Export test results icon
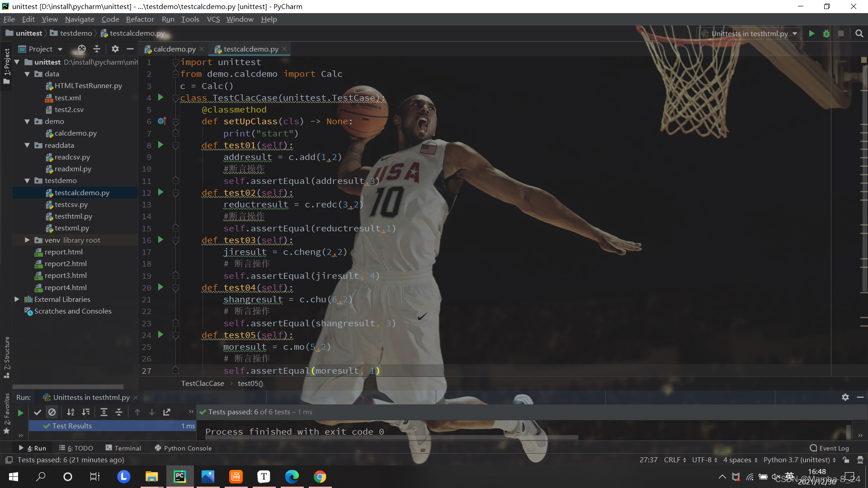The height and width of the screenshot is (488, 868). tap(167, 412)
